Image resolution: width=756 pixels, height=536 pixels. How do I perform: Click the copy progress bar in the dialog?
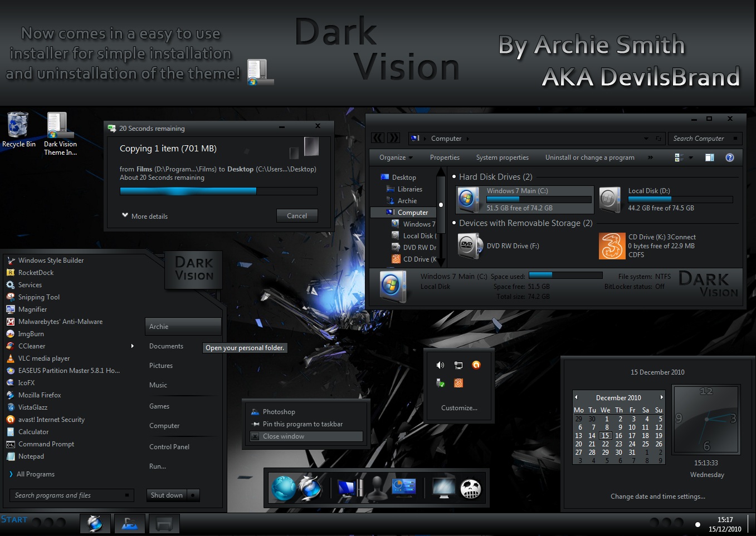[218, 191]
